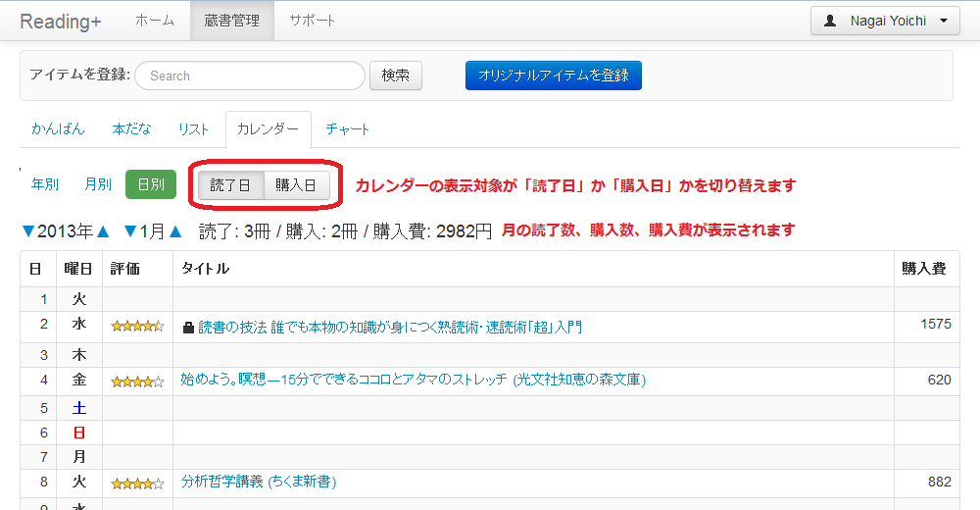Viewport: 980px width, 510px height.
Task: Open the book 始めよう。瞑想 link
Action: point(414,380)
